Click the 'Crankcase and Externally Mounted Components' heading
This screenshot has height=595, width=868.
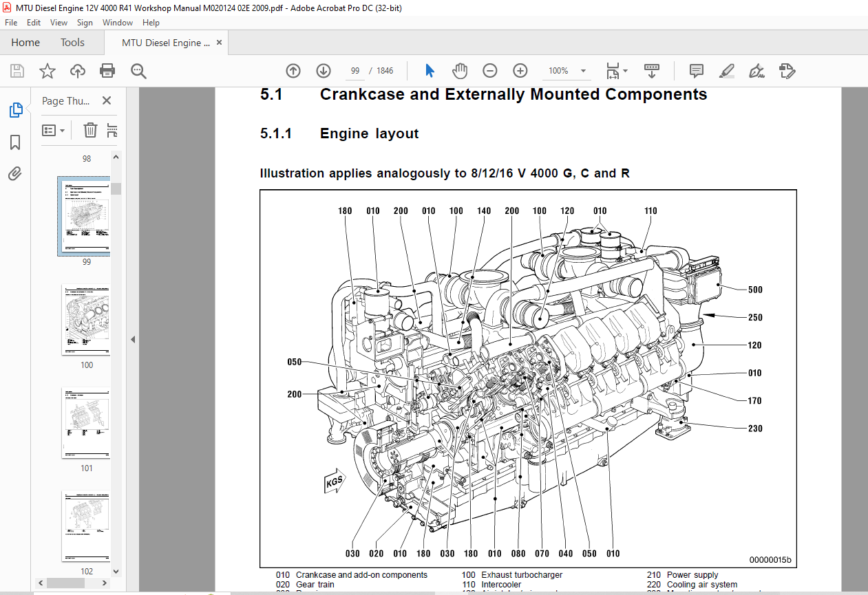[x=514, y=94]
